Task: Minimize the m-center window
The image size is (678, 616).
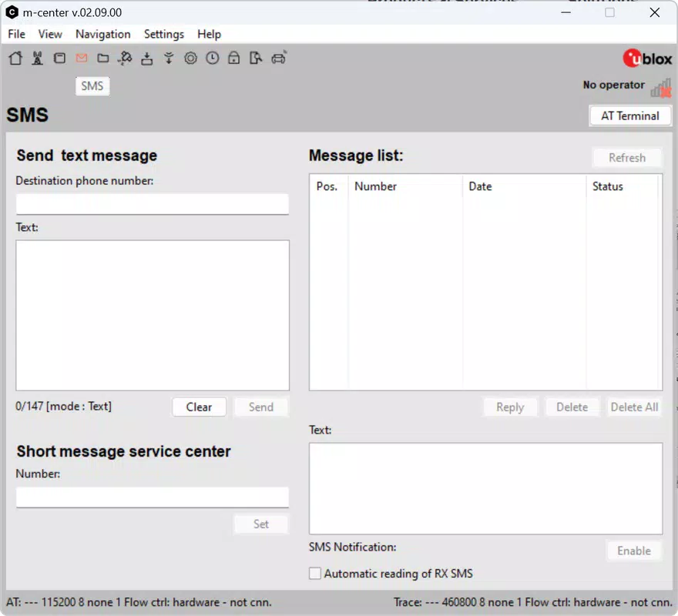Action: [x=566, y=12]
